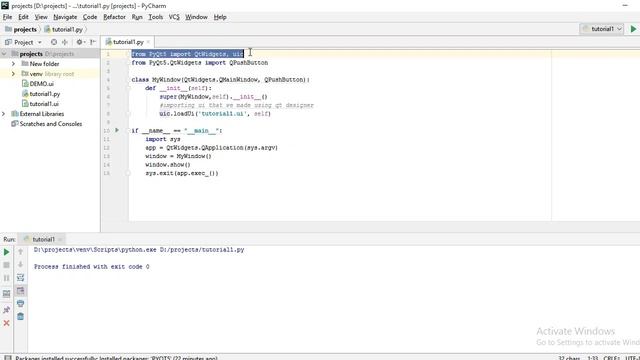Click the packages installed status bar message
This screenshot has height=360, width=640.
[x=116, y=358]
